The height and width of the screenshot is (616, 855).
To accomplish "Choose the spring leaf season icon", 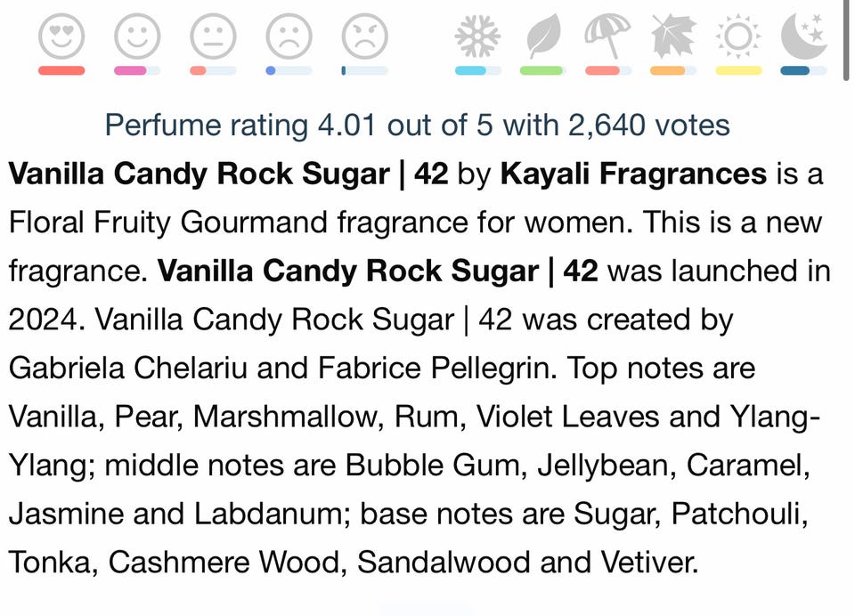I will tap(543, 36).
